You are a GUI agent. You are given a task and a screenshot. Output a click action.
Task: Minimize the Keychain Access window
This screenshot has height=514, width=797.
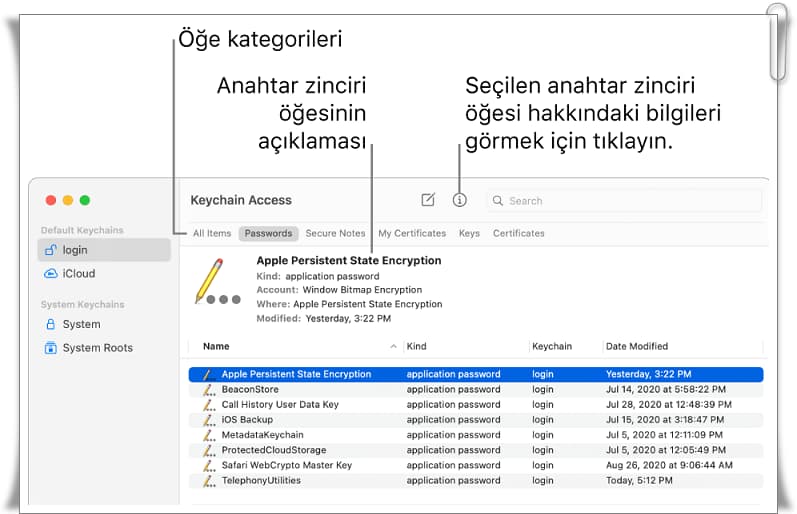click(x=68, y=200)
